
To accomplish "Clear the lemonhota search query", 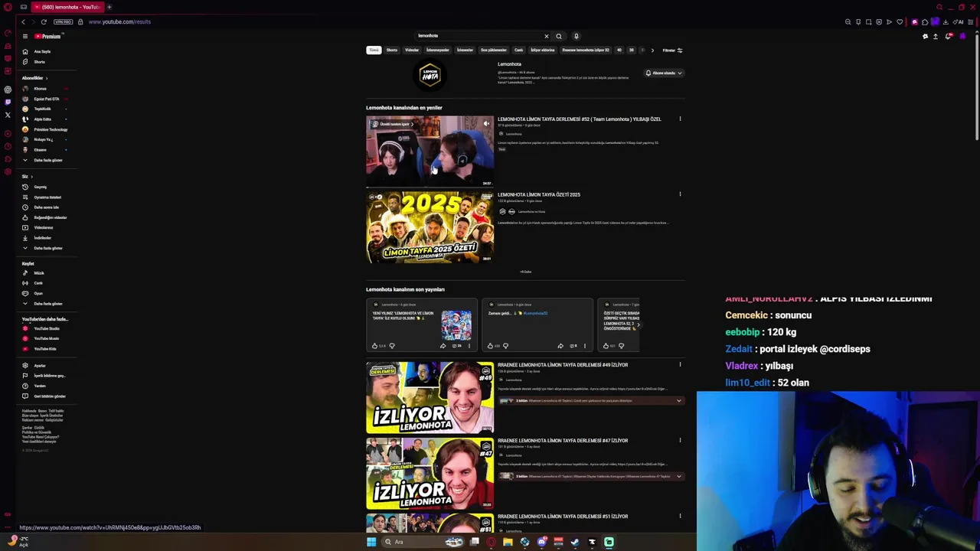I will pyautogui.click(x=546, y=36).
